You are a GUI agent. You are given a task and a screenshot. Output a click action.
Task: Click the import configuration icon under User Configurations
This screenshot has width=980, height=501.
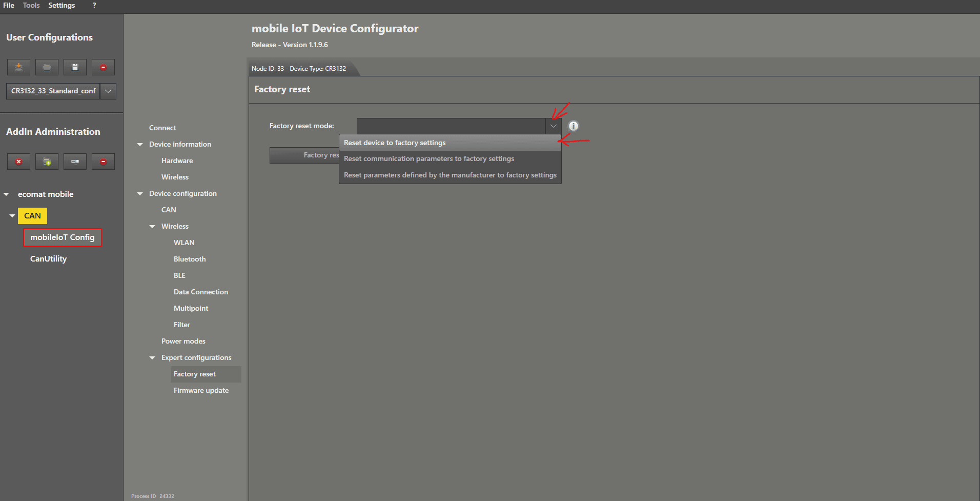tap(18, 67)
